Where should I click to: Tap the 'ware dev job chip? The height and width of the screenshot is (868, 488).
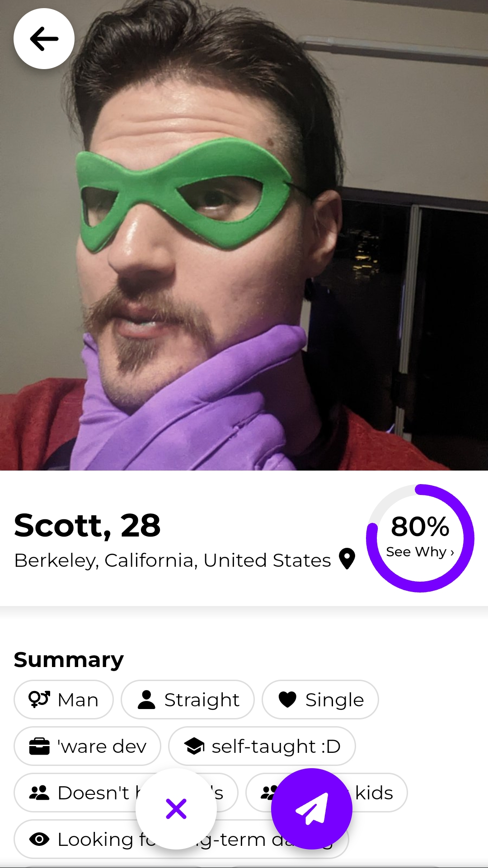point(88,746)
